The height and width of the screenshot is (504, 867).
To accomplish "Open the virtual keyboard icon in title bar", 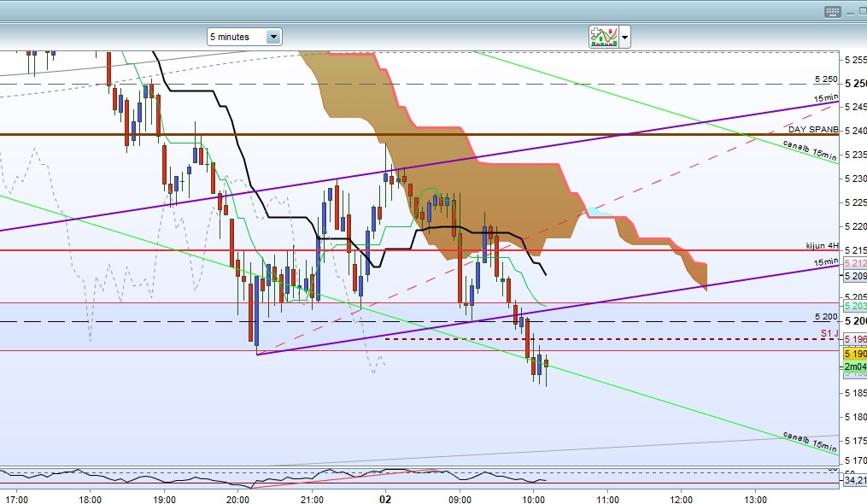I will pyautogui.click(x=832, y=12).
